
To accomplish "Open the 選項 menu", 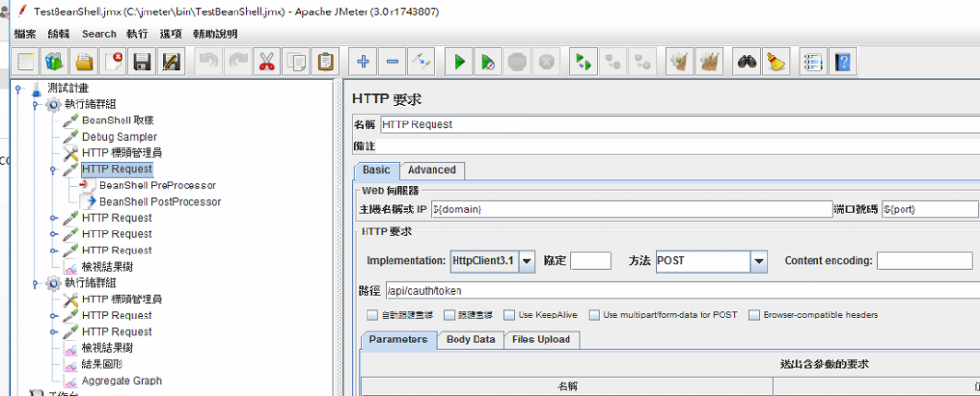I will tap(170, 33).
